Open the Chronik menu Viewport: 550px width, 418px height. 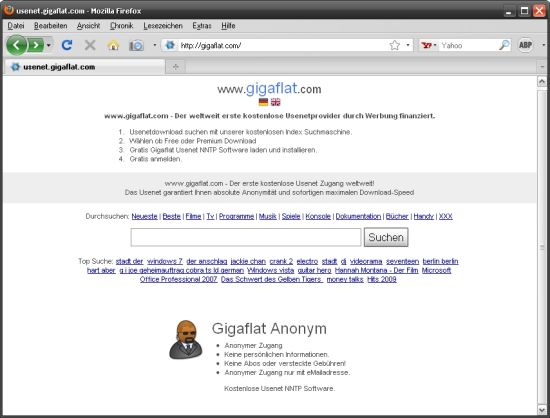pyautogui.click(x=121, y=26)
